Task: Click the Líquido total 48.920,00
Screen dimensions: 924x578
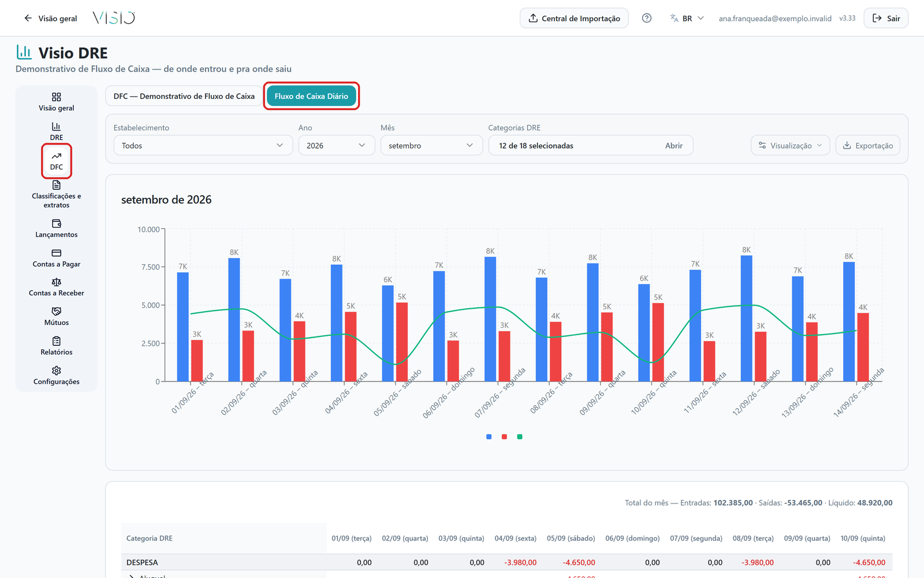Action: tap(875, 503)
